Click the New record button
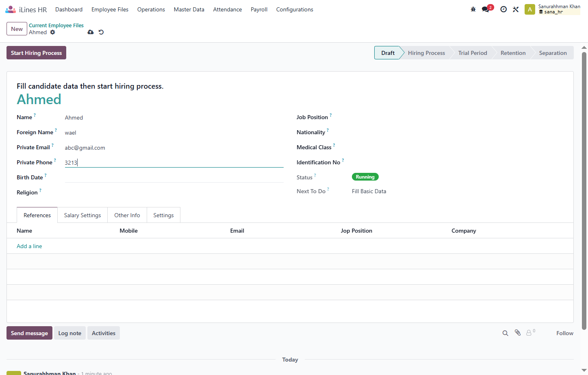This screenshot has width=588, height=375. (x=17, y=29)
